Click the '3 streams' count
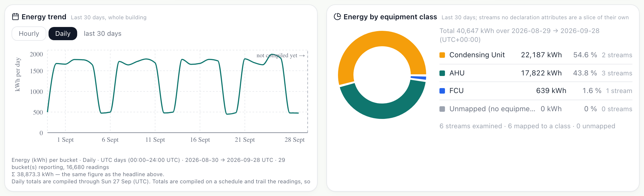The image size is (644, 196). (x=617, y=73)
